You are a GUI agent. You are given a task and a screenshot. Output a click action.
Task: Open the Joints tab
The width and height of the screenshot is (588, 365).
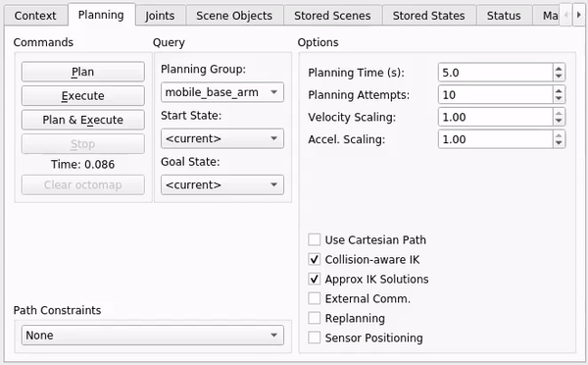[x=160, y=16]
